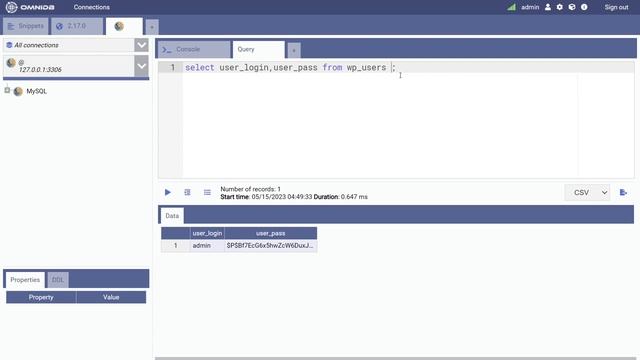640x360 pixels.
Task: Select the MySQL tree item
Action: point(36,91)
